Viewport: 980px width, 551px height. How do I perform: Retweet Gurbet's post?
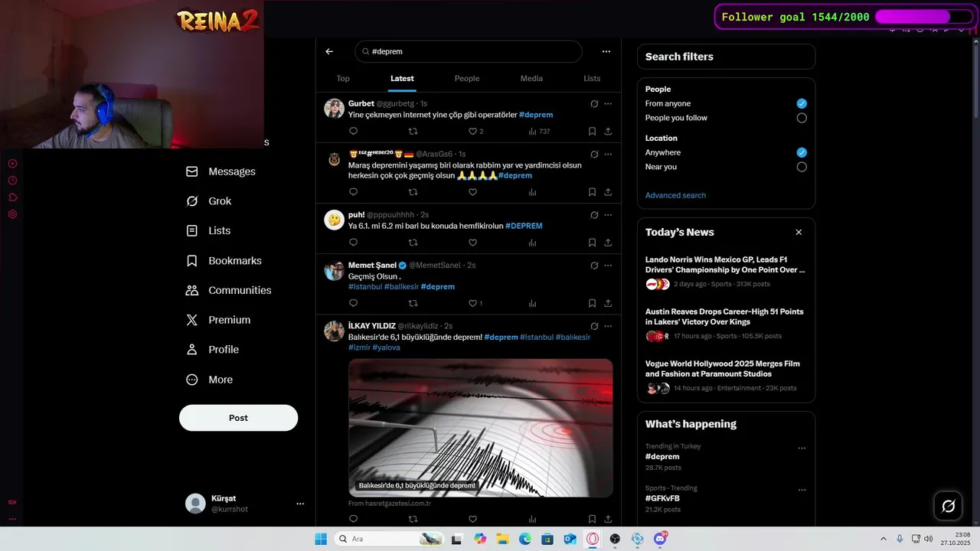click(413, 132)
